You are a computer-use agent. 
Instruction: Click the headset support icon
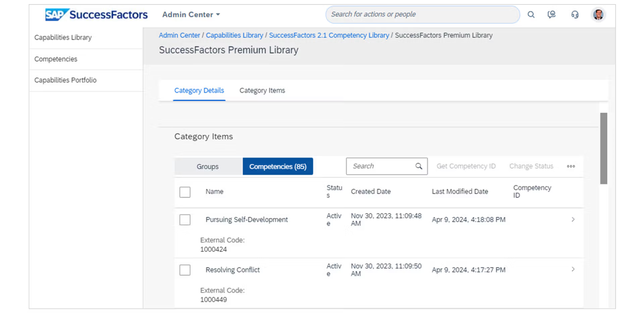click(x=575, y=14)
